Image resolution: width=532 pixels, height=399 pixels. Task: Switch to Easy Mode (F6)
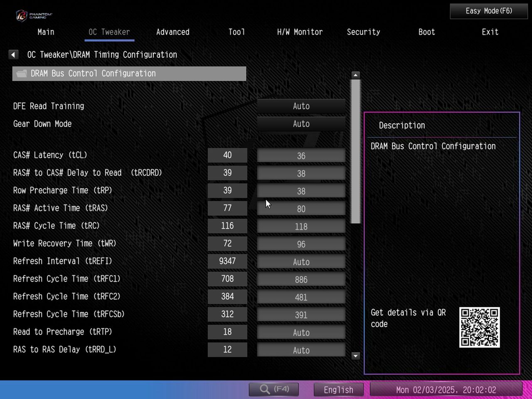489,11
